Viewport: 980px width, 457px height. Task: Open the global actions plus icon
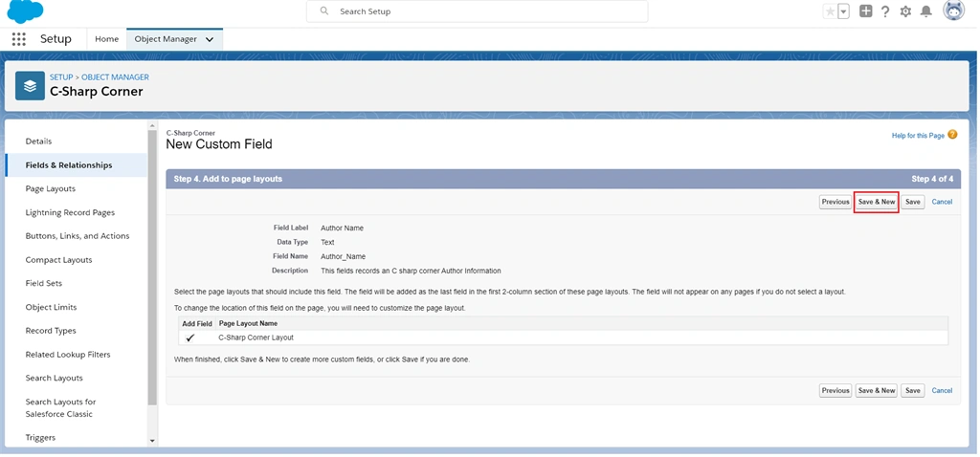[865, 11]
